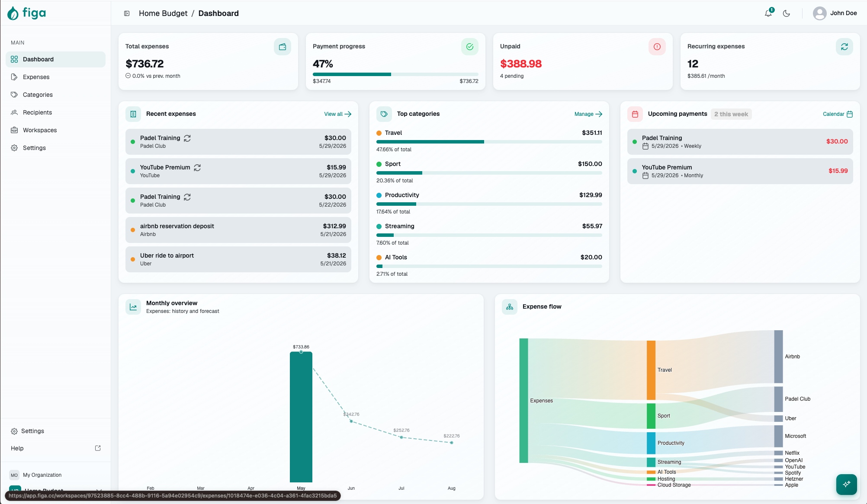The width and height of the screenshot is (867, 504).
Task: Click Manage link in Top categories
Action: [588, 114]
